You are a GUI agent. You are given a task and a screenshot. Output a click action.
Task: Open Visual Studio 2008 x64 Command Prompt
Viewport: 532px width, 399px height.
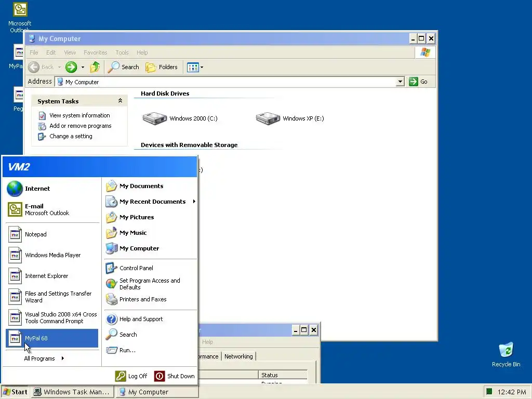point(52,317)
